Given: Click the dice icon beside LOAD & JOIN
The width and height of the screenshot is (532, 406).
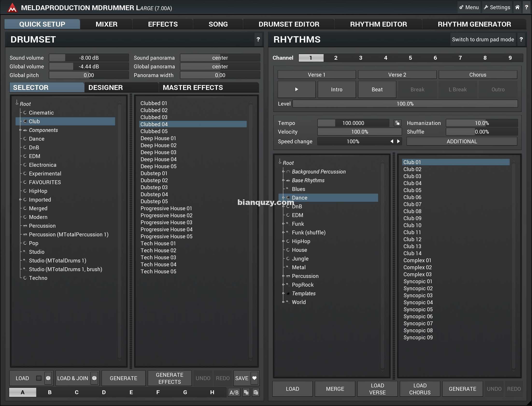Looking at the screenshot, I should pos(94,378).
